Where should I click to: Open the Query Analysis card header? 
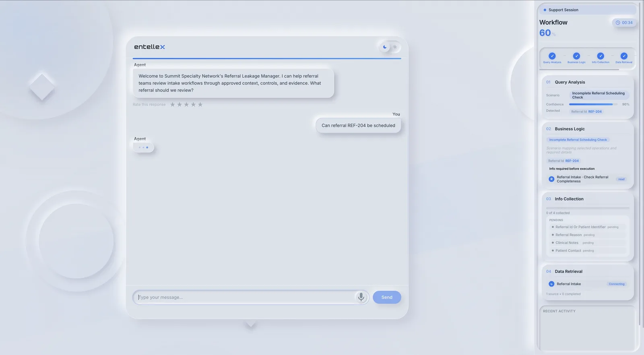click(588, 82)
